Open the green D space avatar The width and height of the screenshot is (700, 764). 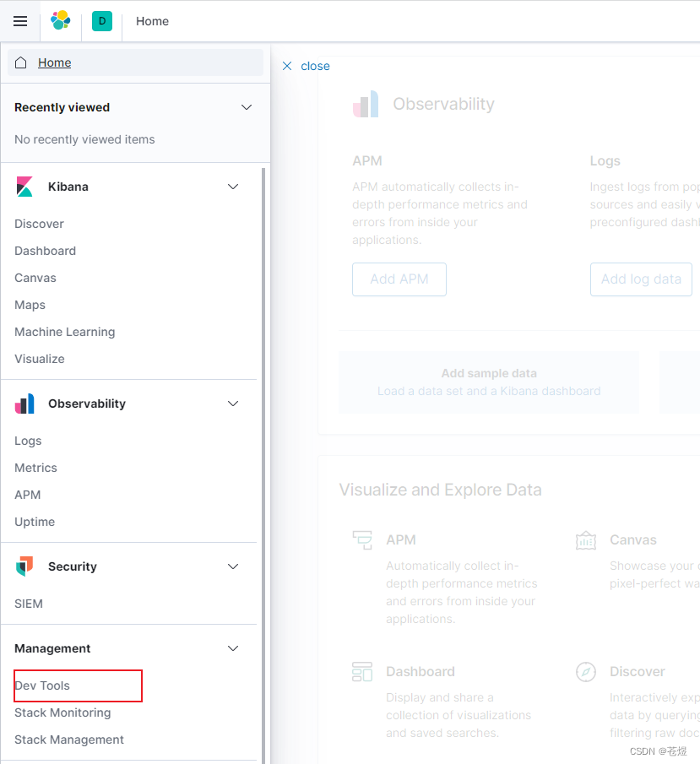pos(102,21)
